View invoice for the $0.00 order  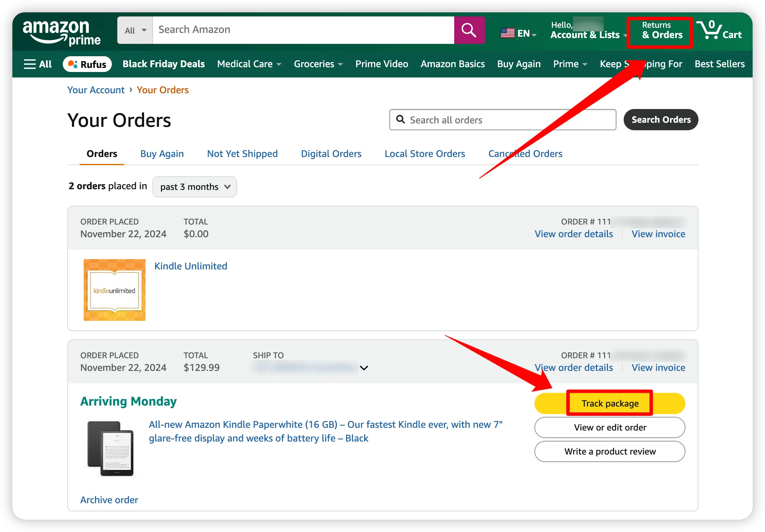coord(658,234)
